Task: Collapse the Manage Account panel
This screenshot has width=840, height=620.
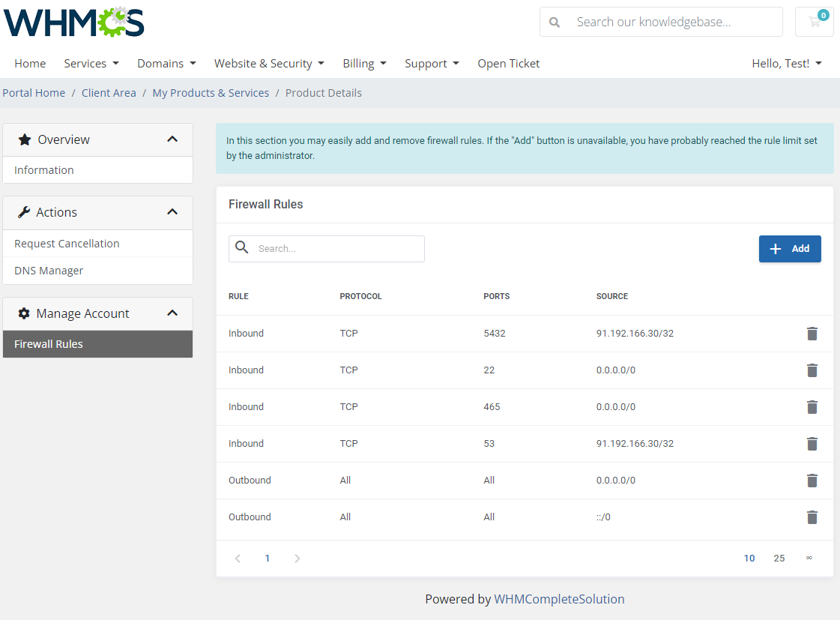Action: tap(172, 313)
